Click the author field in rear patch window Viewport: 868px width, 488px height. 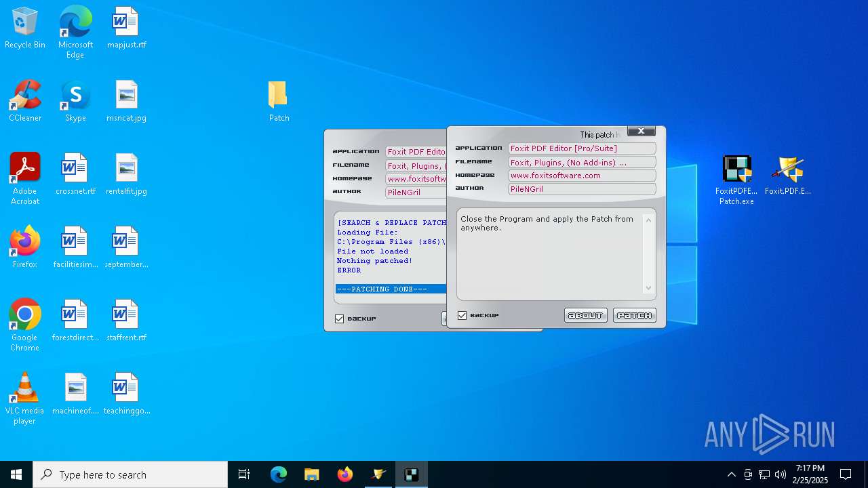pos(416,192)
